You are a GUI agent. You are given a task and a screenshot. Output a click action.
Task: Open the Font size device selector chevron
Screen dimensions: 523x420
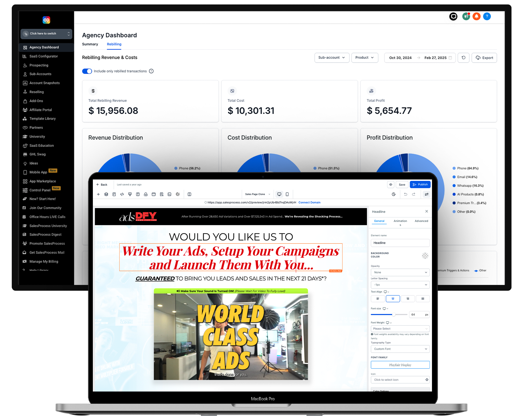pos(388,309)
